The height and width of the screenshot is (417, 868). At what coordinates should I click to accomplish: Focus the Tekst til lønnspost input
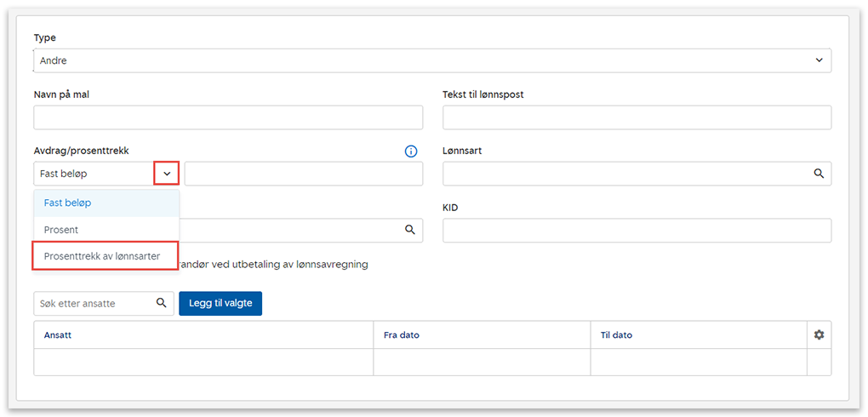637,117
